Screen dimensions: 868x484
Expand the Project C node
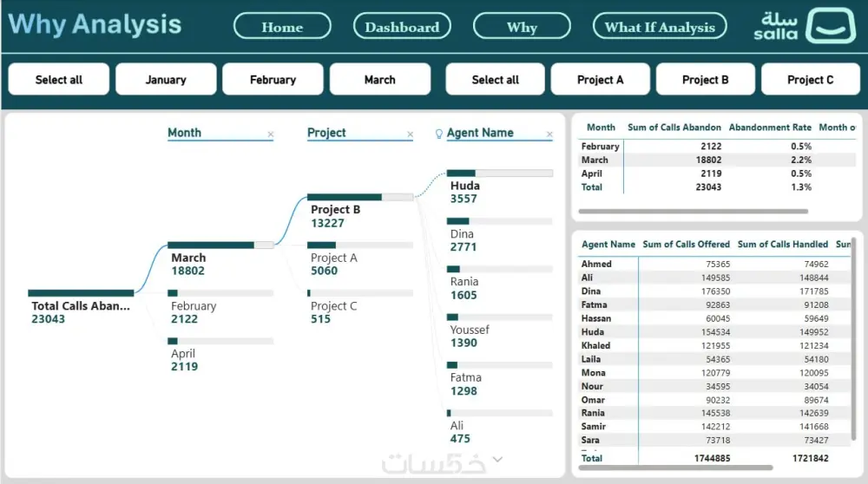[x=360, y=307]
